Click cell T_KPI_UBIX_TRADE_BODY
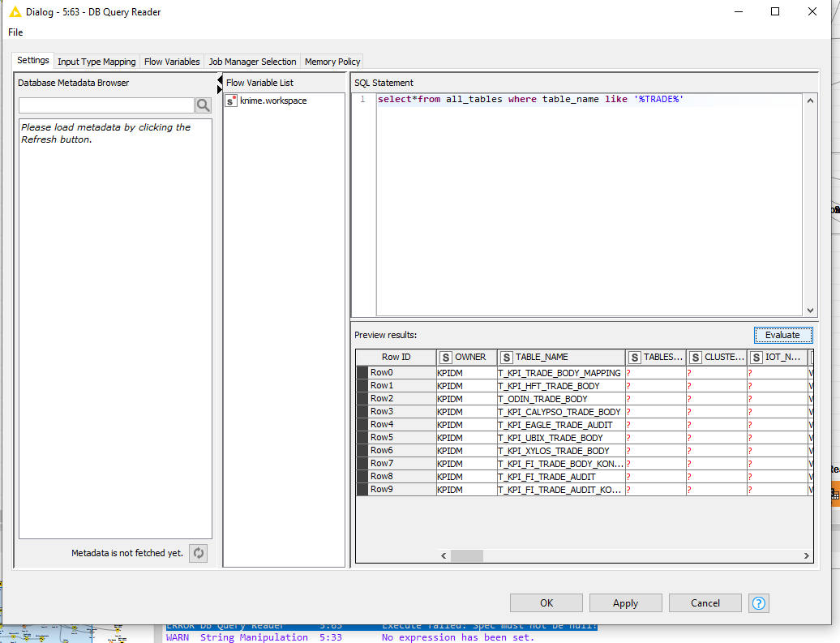The width and height of the screenshot is (840, 643). (x=561, y=438)
